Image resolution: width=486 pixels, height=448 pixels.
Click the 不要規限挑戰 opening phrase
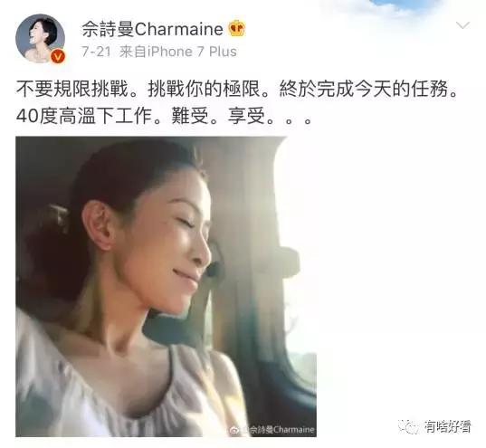click(x=71, y=89)
